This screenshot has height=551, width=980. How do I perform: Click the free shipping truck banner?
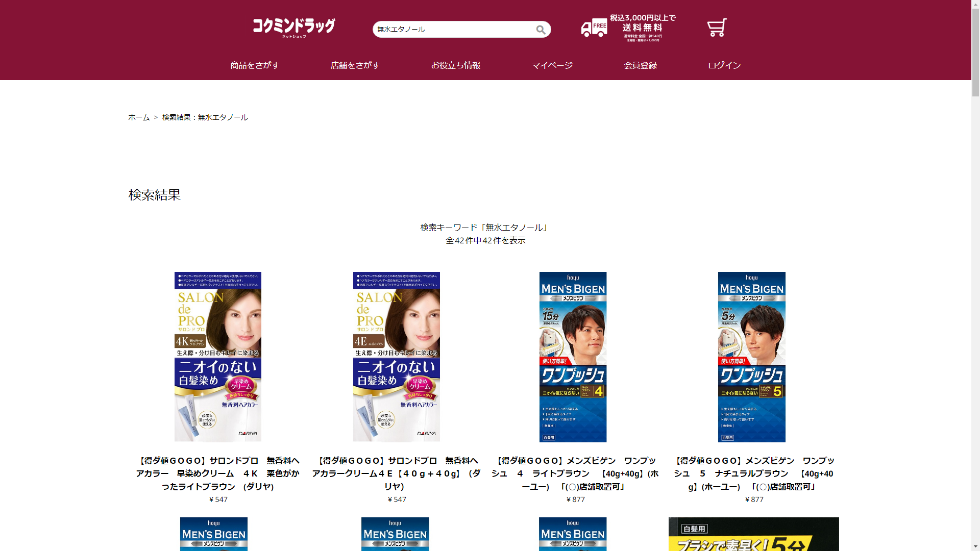point(628,28)
